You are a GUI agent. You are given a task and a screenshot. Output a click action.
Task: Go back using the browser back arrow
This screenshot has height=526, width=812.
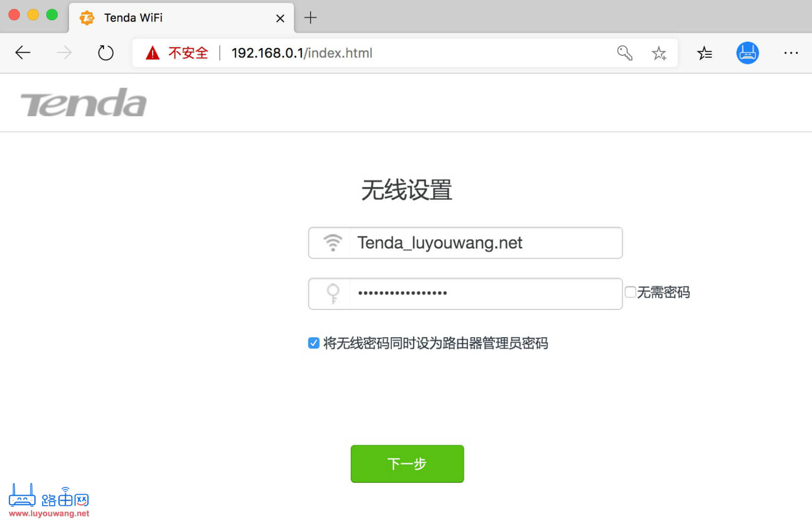tap(22, 52)
